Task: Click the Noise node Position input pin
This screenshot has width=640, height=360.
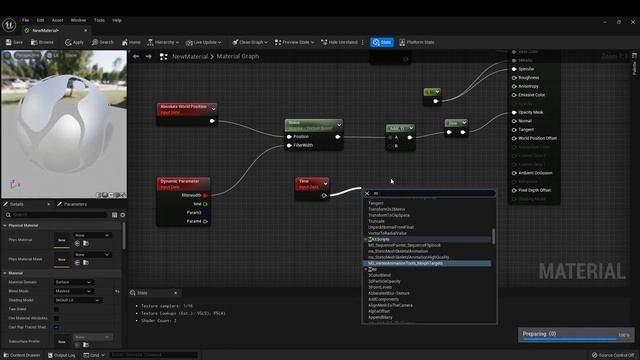Action: pyautogui.click(x=289, y=137)
